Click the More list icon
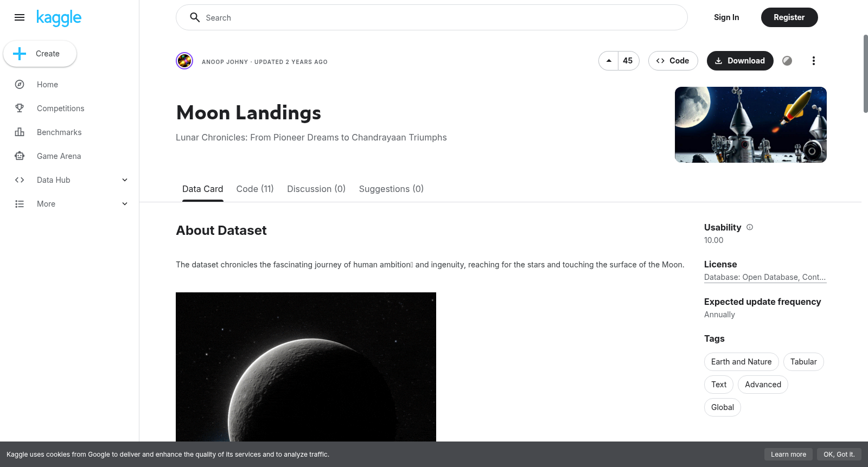The width and height of the screenshot is (868, 467). click(20, 204)
